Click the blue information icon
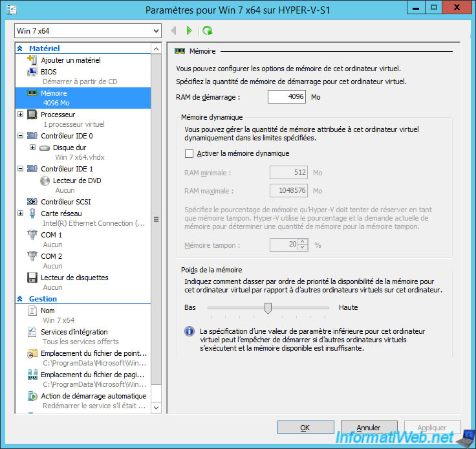This screenshot has height=449, width=476. [189, 331]
